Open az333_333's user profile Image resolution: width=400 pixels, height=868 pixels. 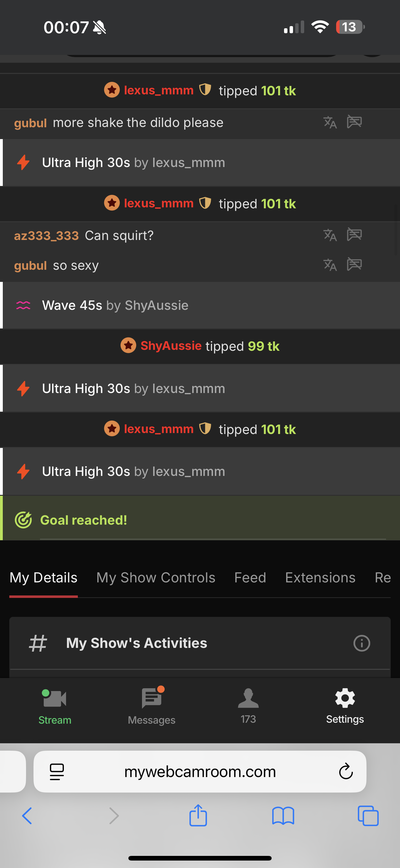coord(46,236)
